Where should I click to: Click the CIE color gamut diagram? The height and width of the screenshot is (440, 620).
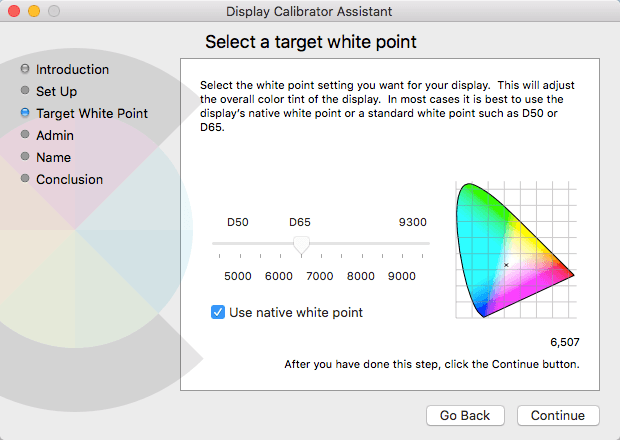click(x=514, y=250)
